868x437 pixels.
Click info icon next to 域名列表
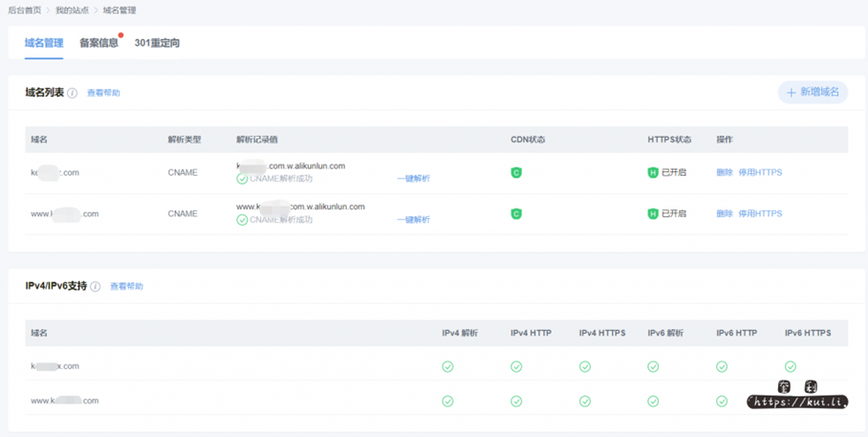click(x=73, y=94)
